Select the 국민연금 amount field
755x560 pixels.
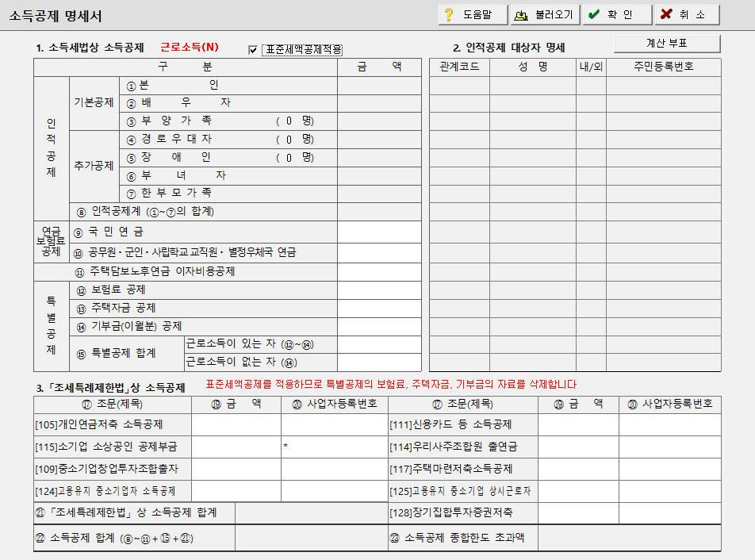pyautogui.click(x=379, y=232)
